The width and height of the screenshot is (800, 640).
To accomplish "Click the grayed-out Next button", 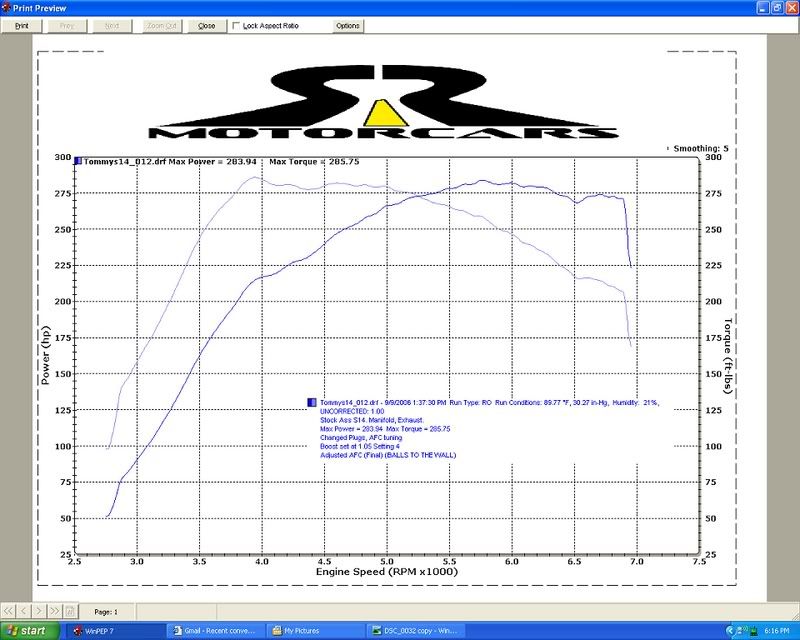I will (112, 26).
